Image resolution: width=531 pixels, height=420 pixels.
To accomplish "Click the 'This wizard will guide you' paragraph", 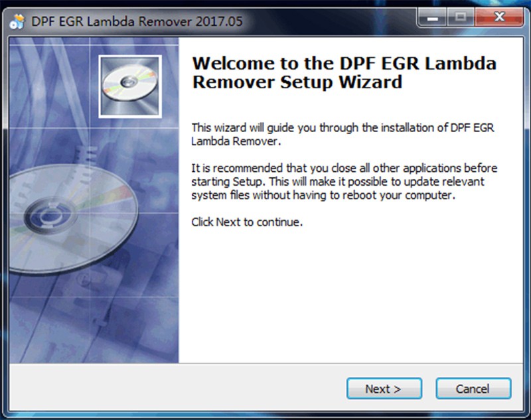I will [342, 134].
